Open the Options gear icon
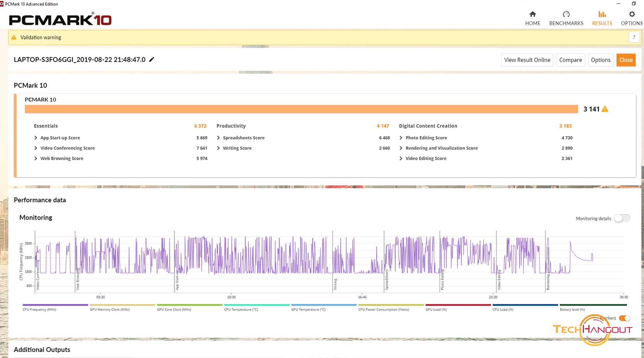The width and height of the screenshot is (644, 358). 632,14
